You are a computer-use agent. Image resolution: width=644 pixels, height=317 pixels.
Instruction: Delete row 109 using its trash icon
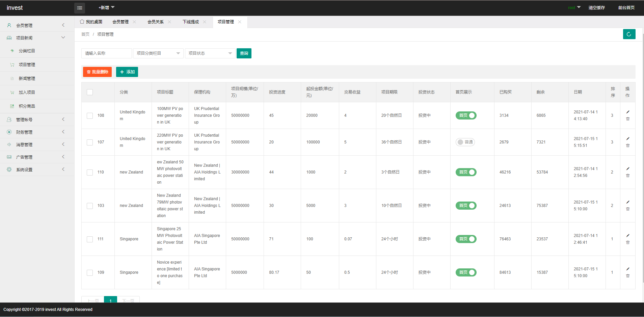click(x=628, y=276)
